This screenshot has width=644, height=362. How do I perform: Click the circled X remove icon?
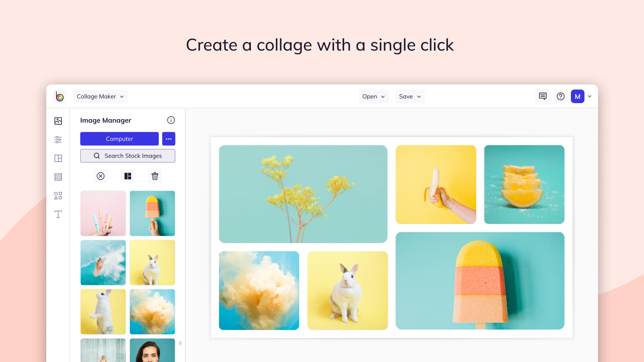[x=101, y=176]
